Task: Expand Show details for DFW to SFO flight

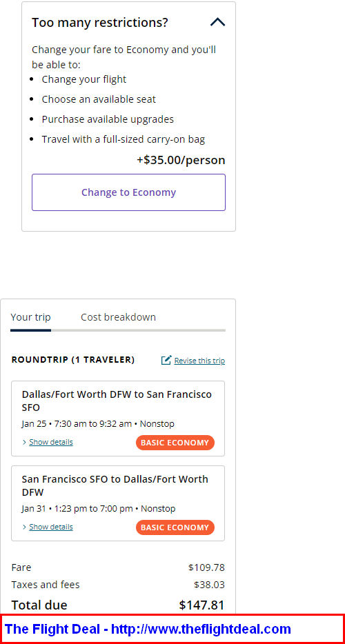Action: click(x=51, y=442)
